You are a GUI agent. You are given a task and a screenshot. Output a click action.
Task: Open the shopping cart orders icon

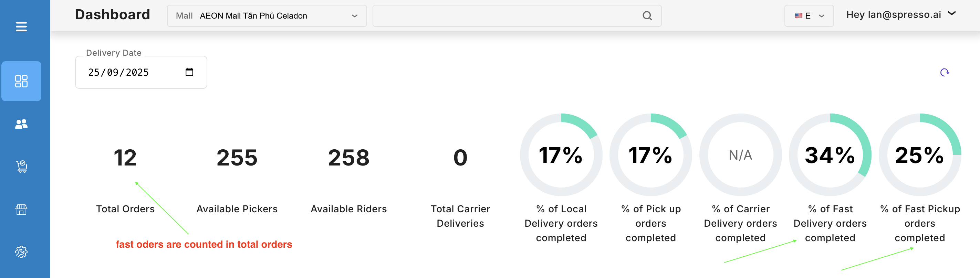pyautogui.click(x=21, y=167)
